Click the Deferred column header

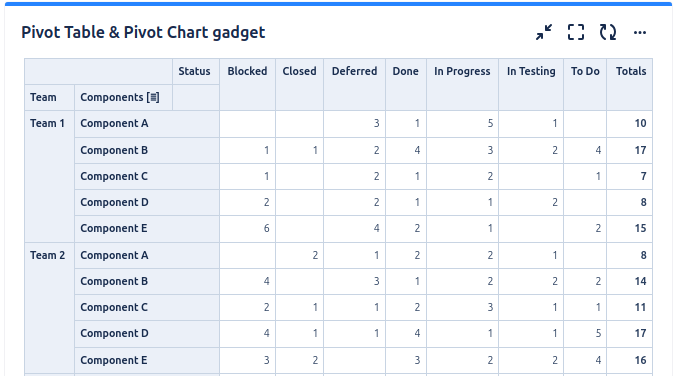coord(354,71)
